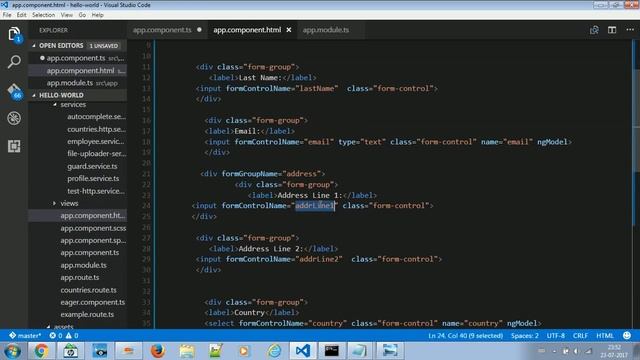Click the Ln 24, Col 40 status entry
The image size is (640, 360).
coord(465,336)
